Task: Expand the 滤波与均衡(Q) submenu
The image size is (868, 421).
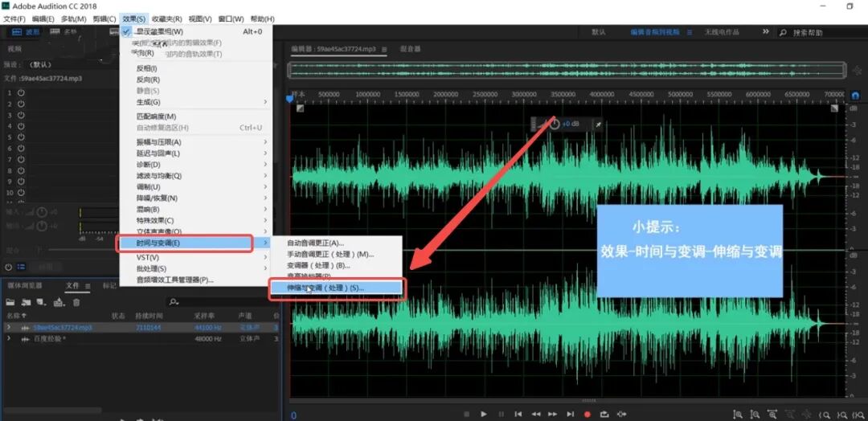Action: click(x=197, y=176)
